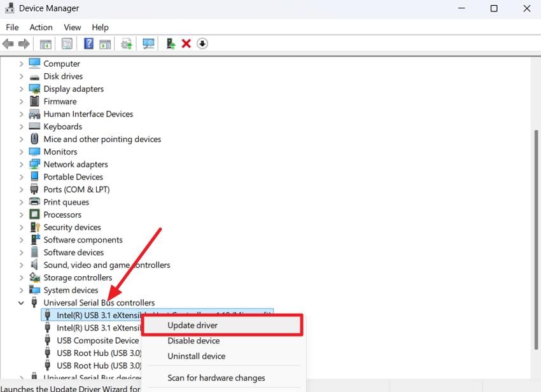Viewport: 541px width, 392px height.
Task: Select the Scan for hardware changes toolbar icon
Action: 148,43
